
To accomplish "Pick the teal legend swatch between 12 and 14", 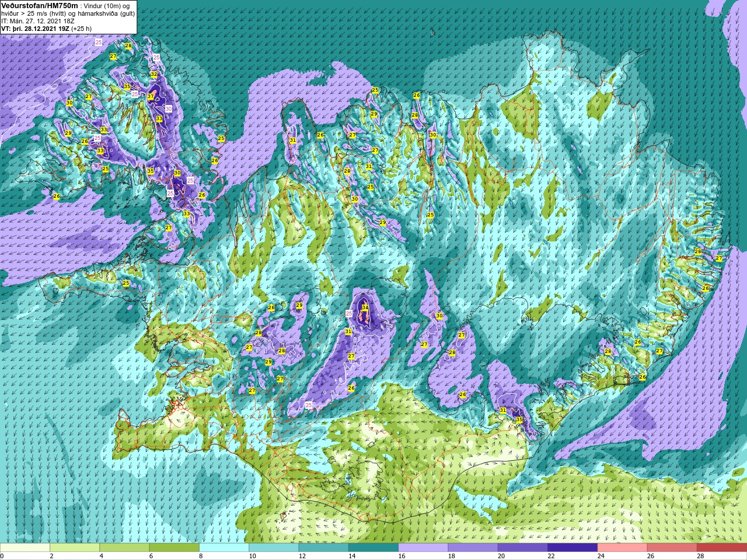I will pyautogui.click(x=323, y=548).
